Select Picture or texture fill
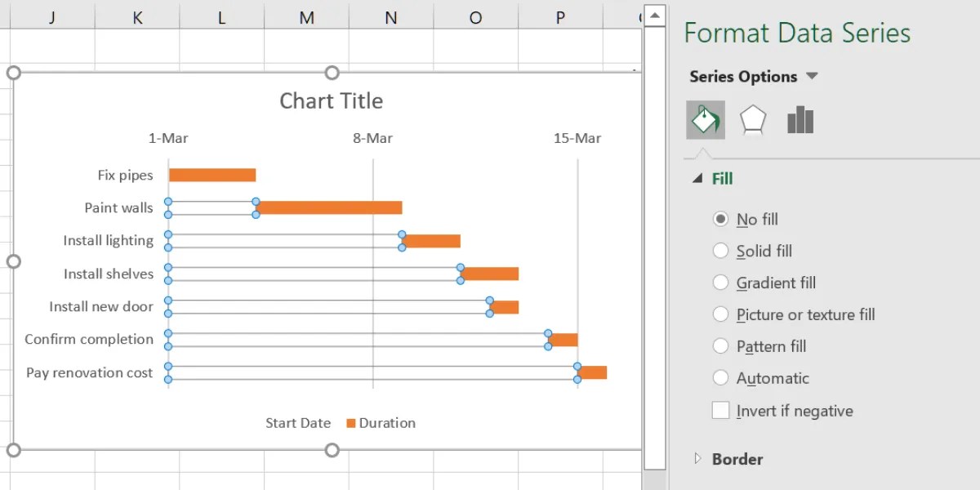The height and width of the screenshot is (490, 980). click(x=722, y=314)
